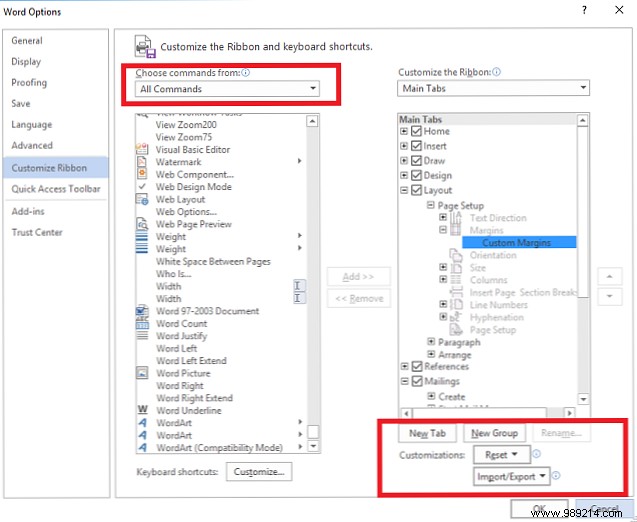
Task: Click the Web Layout command icon
Action: pyautogui.click(x=142, y=199)
